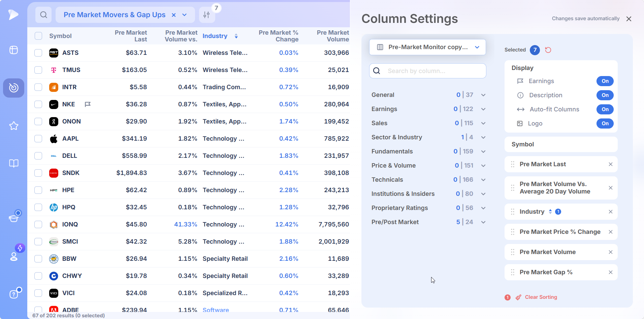The image size is (644, 319).
Task: Check the select-all checkbox in table header
Action: tap(38, 36)
